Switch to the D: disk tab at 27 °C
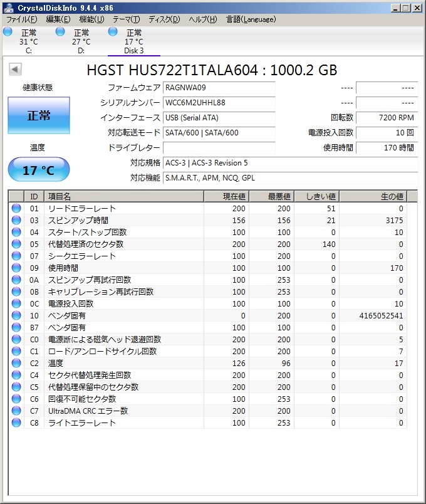426x504 pixels. click(81, 41)
